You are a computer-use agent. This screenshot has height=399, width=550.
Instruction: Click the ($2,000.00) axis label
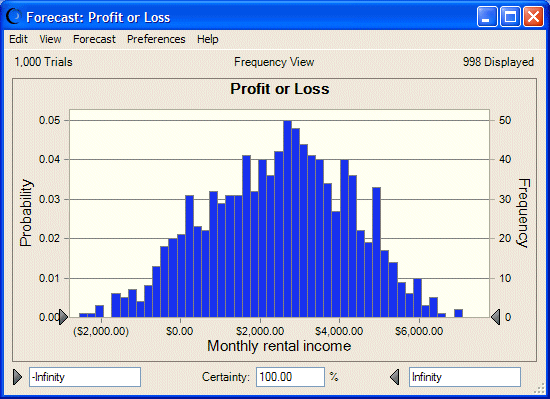tap(101, 331)
